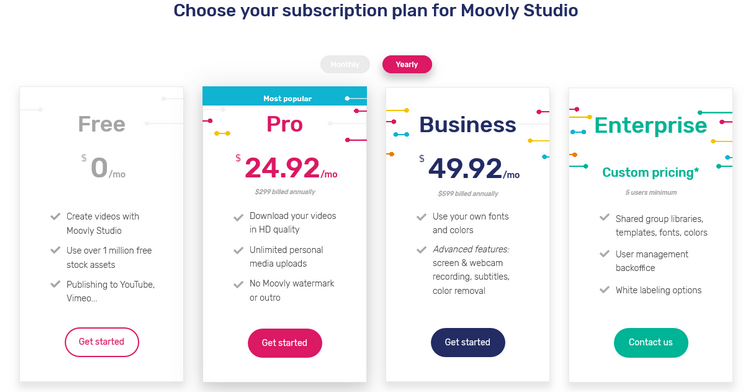The width and height of the screenshot is (750, 392).
Task: Click Contact us on the Enterprise plan
Action: coord(651,342)
